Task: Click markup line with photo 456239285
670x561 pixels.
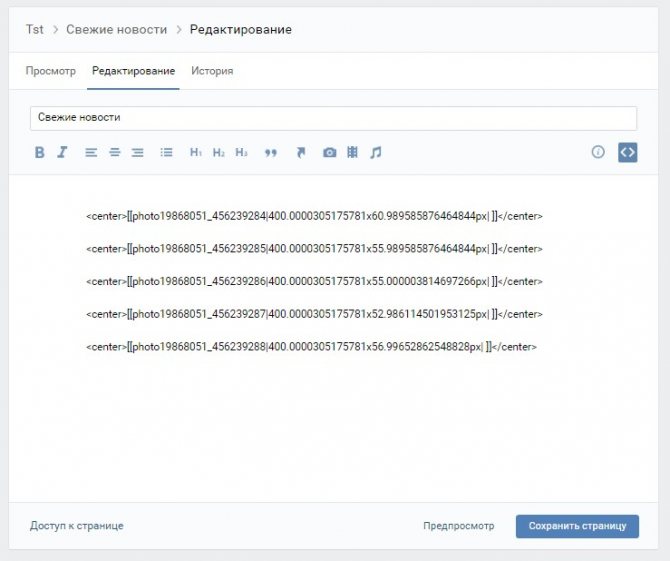Action: pos(314,249)
